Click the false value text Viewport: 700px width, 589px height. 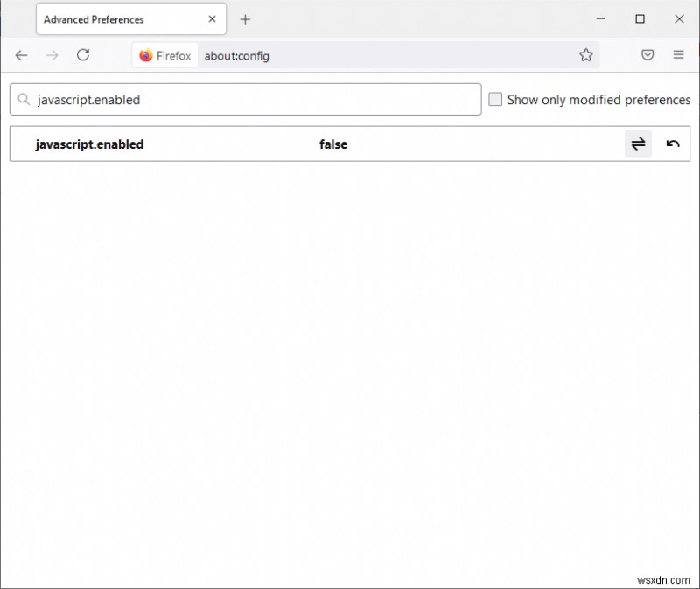click(333, 144)
